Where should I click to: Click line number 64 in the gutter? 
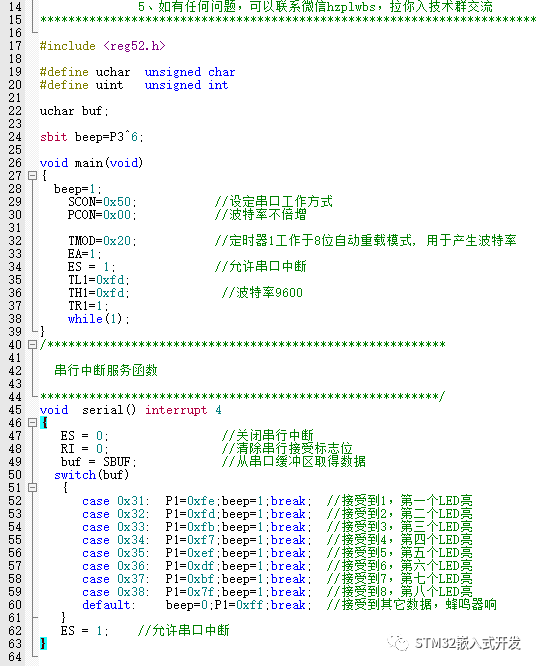(x=15, y=657)
